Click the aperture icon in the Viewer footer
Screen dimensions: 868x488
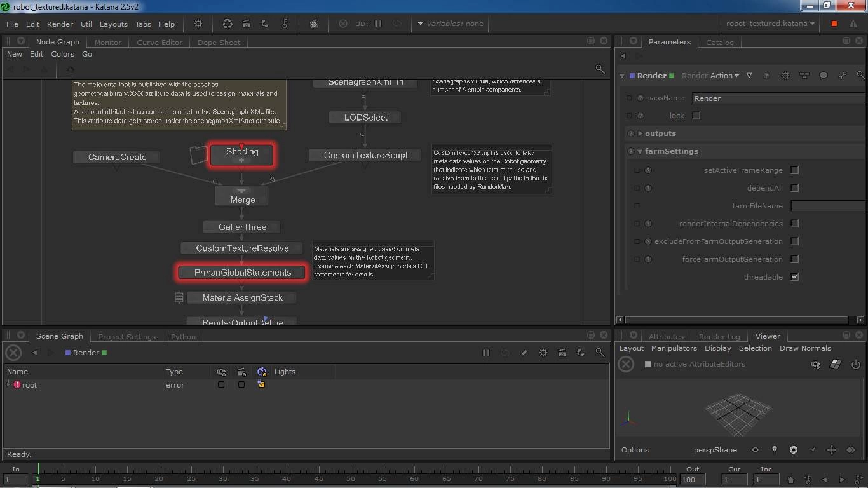coord(794,450)
